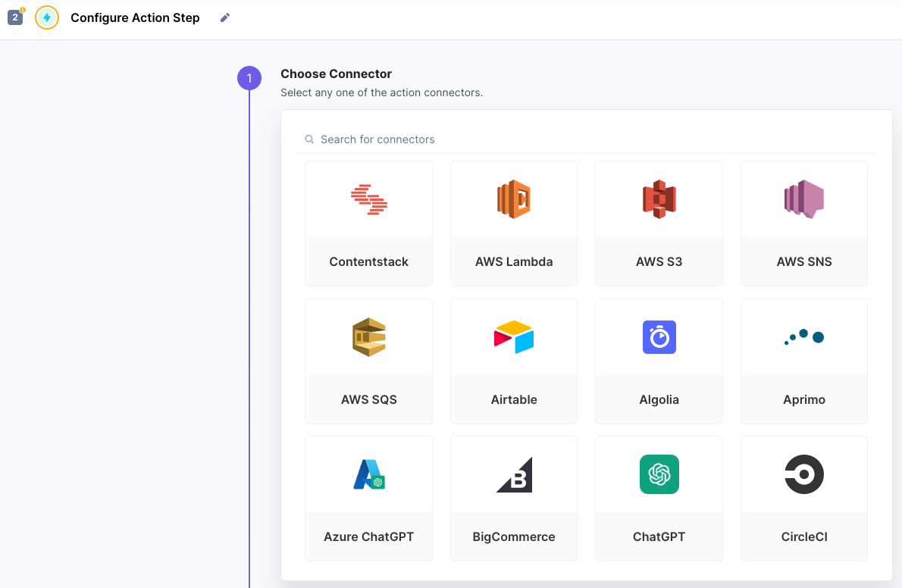Click the lightning bolt action step icon
The height and width of the screenshot is (588, 902).
coord(47,17)
